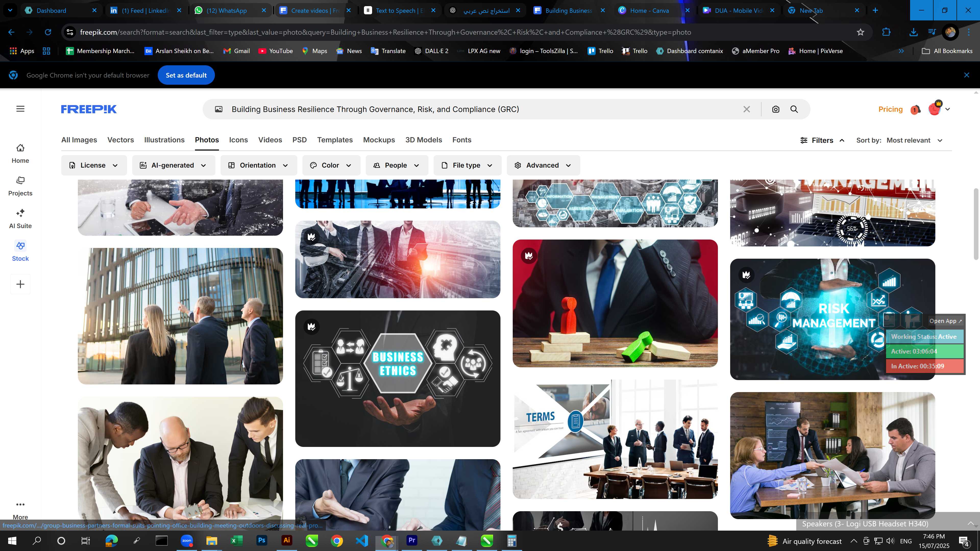
Task: Switch to the All Images tab
Action: coord(79,140)
